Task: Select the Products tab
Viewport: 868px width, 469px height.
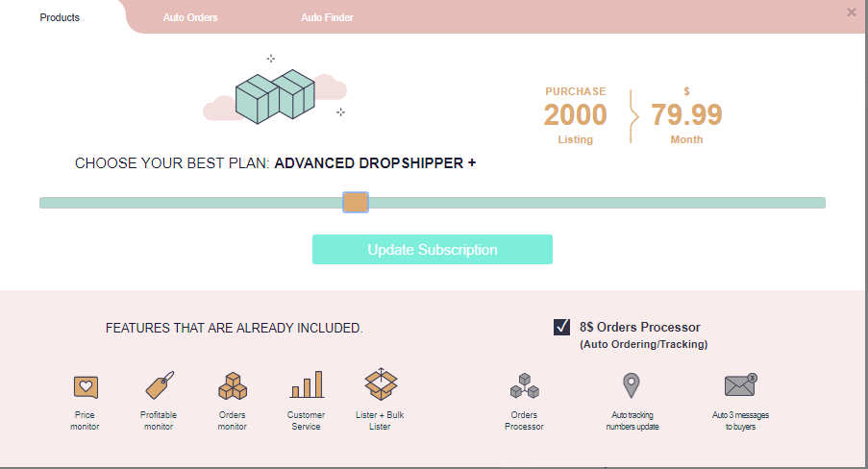Action: (60, 17)
